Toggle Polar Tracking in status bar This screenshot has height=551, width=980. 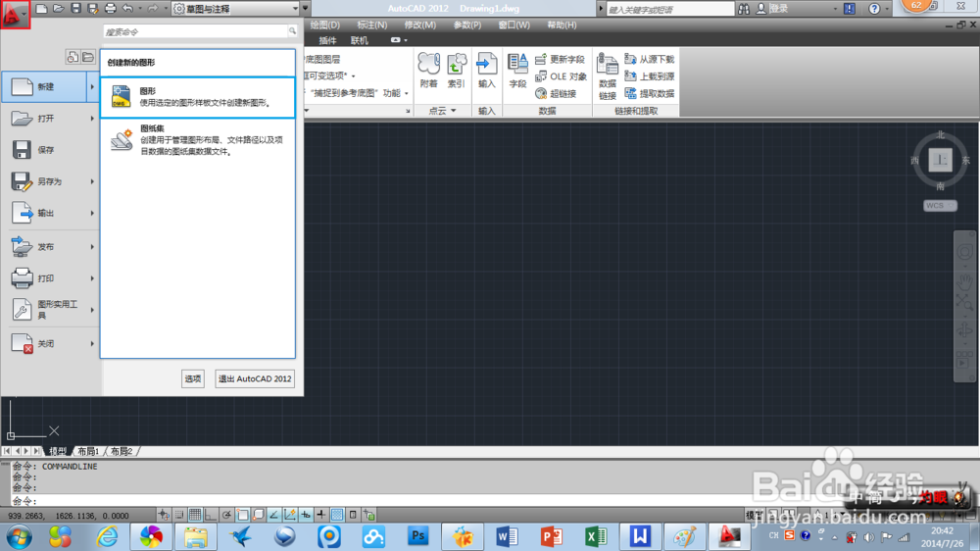[x=226, y=515]
